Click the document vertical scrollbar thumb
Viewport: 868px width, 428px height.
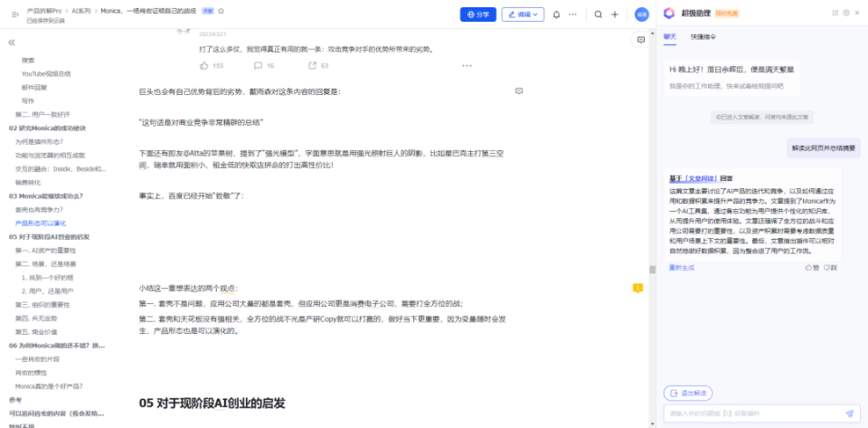coord(653,269)
